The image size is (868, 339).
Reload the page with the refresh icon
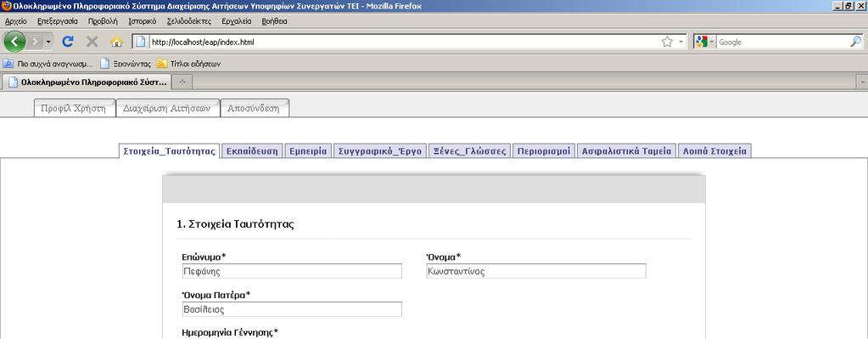tap(68, 42)
